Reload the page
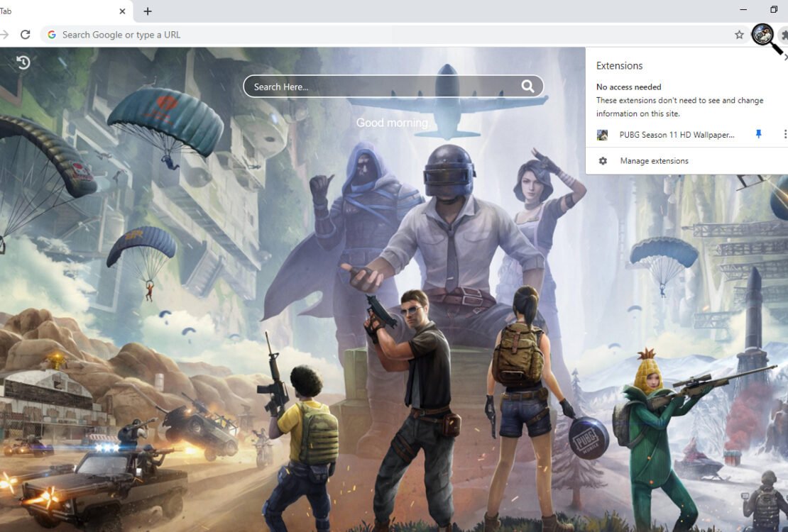Viewport: 788px width, 532px height. [26, 35]
